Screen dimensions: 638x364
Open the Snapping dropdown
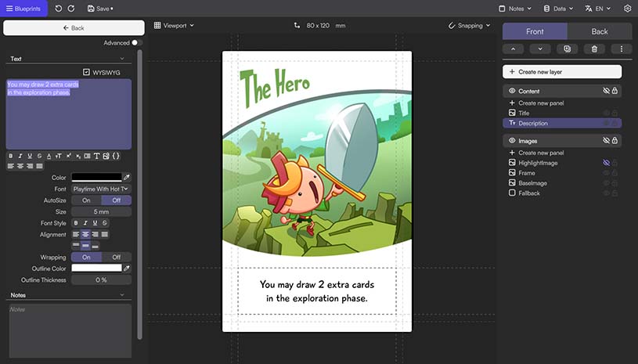(470, 25)
